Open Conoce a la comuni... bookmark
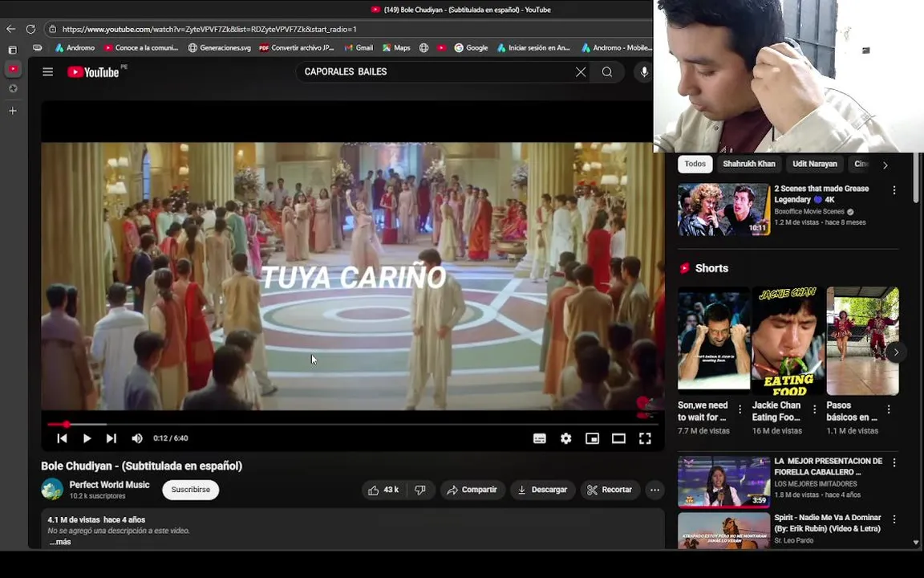Screen dimensions: 924x578 pos(141,48)
